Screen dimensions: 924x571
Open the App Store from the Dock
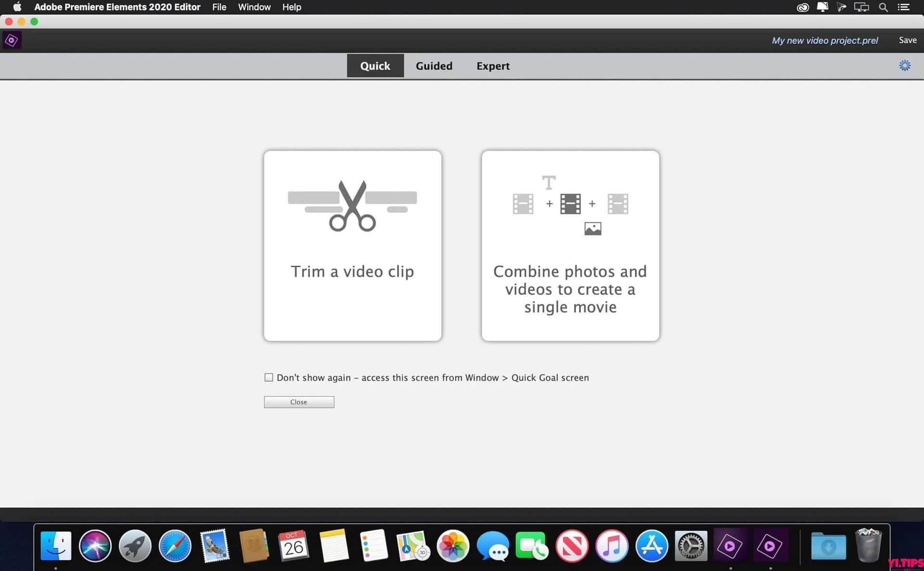[x=652, y=546]
